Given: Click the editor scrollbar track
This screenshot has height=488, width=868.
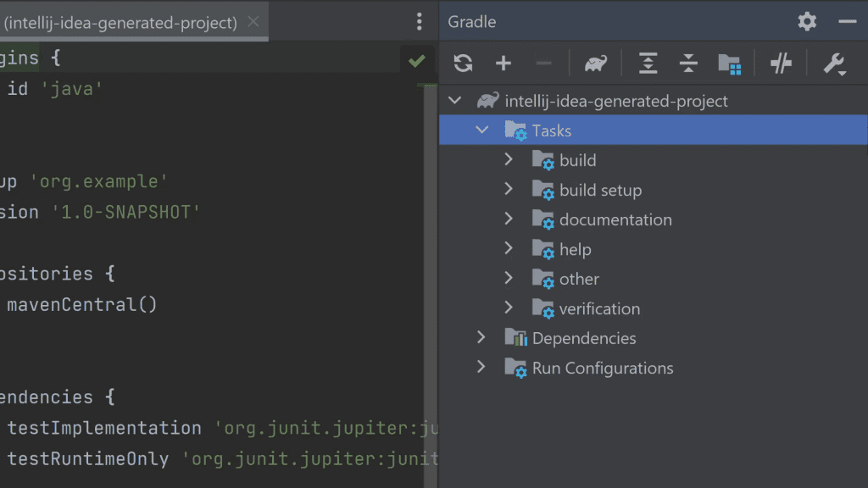Looking at the screenshot, I should tap(431, 254).
